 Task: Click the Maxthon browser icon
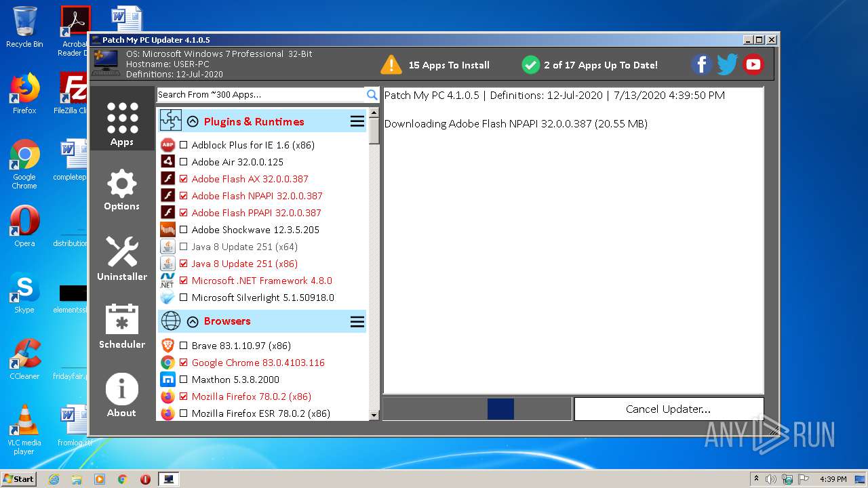[167, 380]
